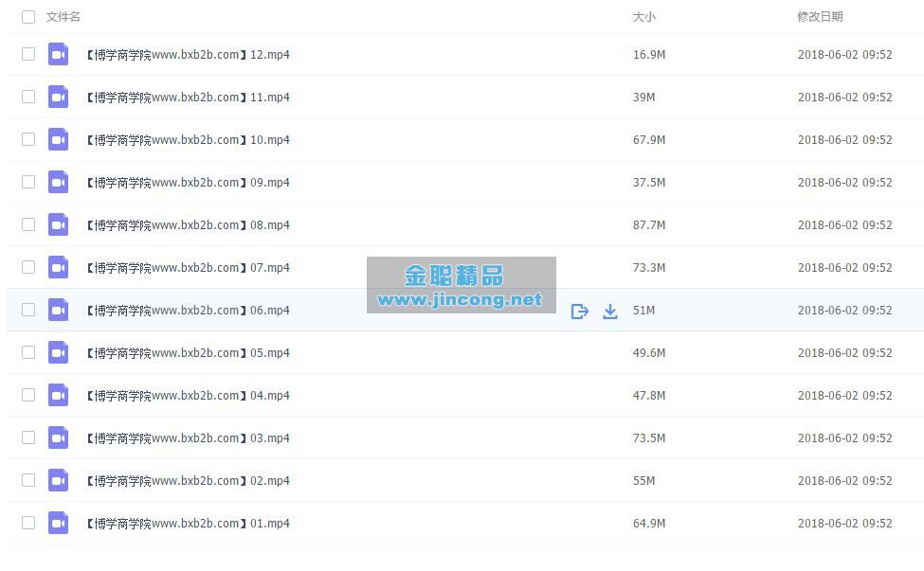The width and height of the screenshot is (924, 571).
Task: Click the video file icon for 06.mp4
Action: click(58, 310)
